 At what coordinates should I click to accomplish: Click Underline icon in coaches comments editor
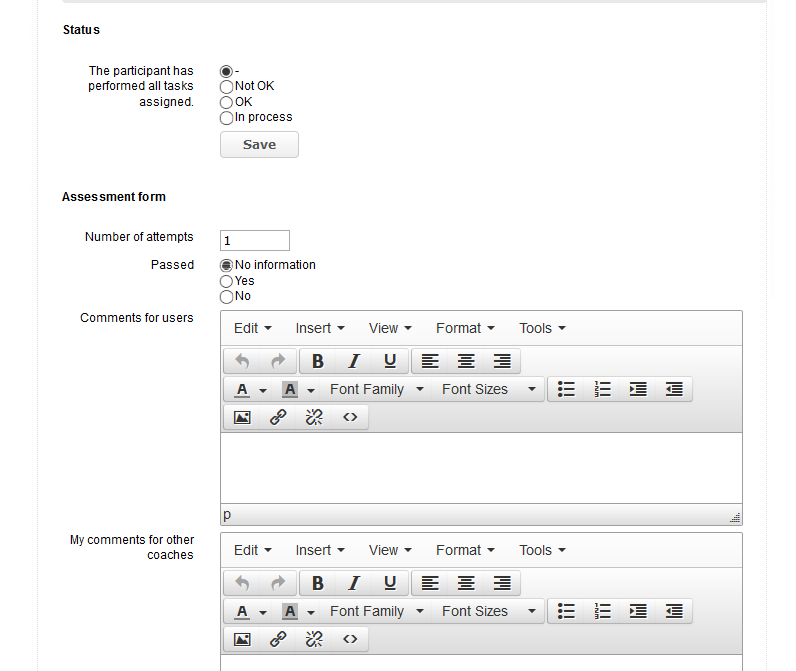(x=390, y=583)
